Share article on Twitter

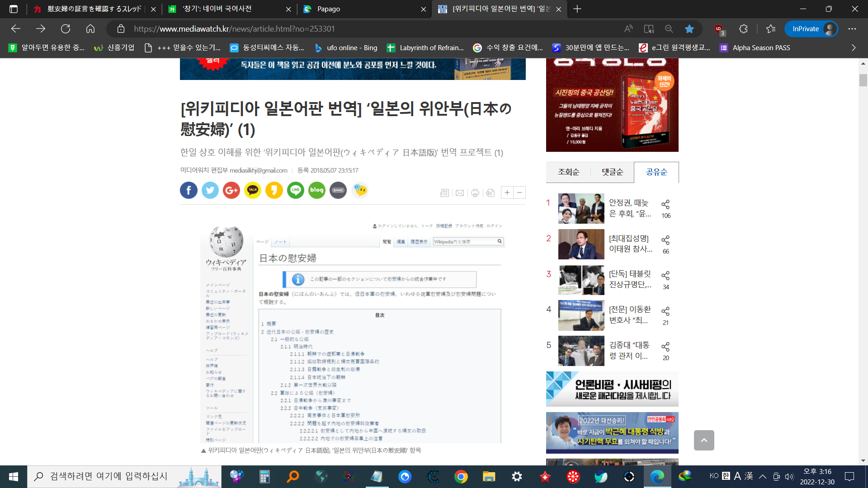[210, 190]
